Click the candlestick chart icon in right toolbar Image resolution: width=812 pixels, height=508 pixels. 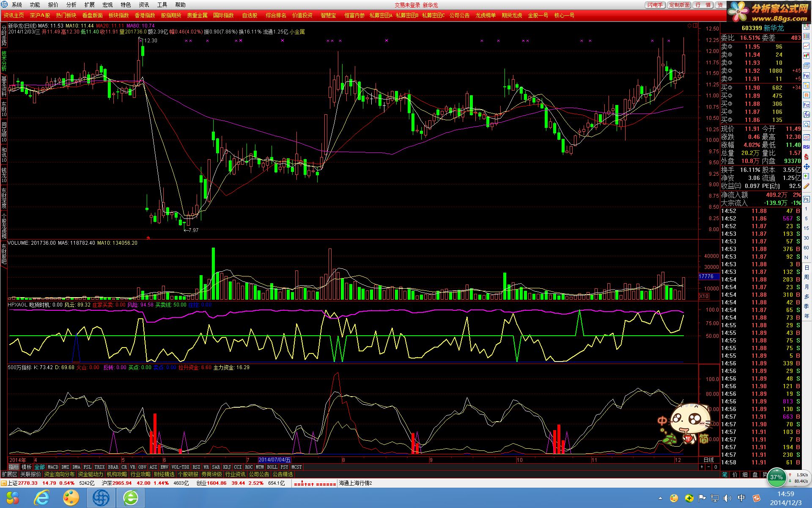click(806, 55)
